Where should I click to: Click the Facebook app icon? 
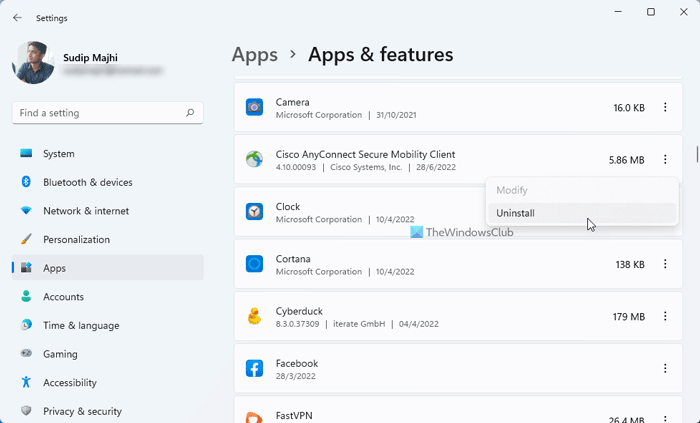pyautogui.click(x=254, y=368)
